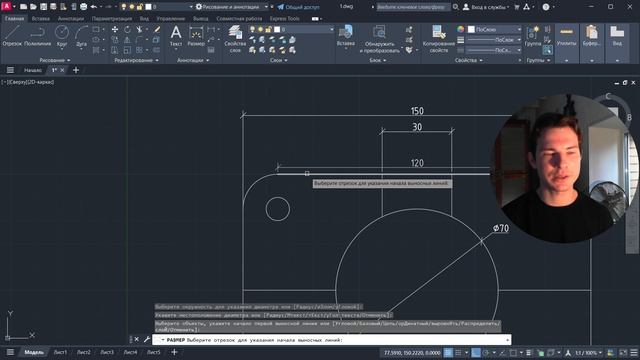Switch to the Начало file tab
This screenshot has width=640, height=360.
point(33,70)
